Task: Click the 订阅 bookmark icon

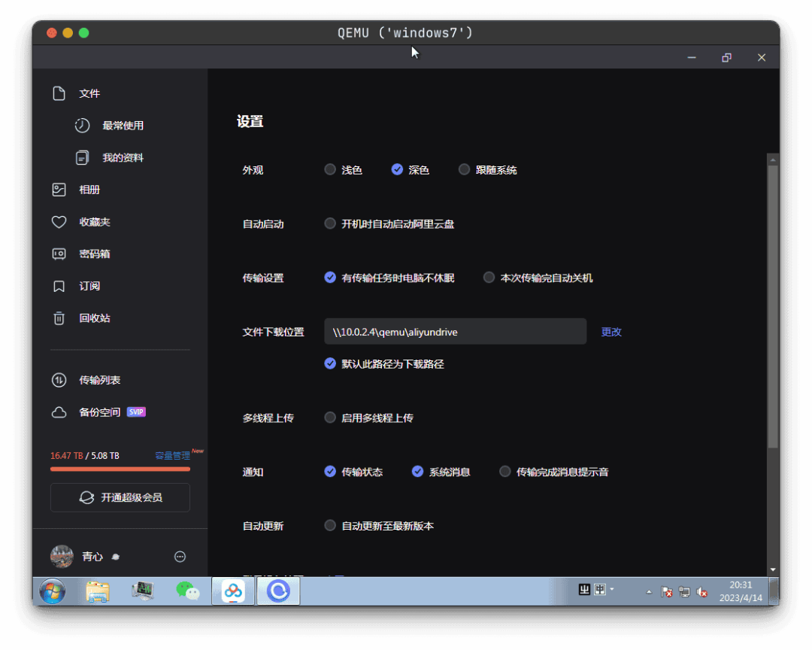Action: (59, 286)
